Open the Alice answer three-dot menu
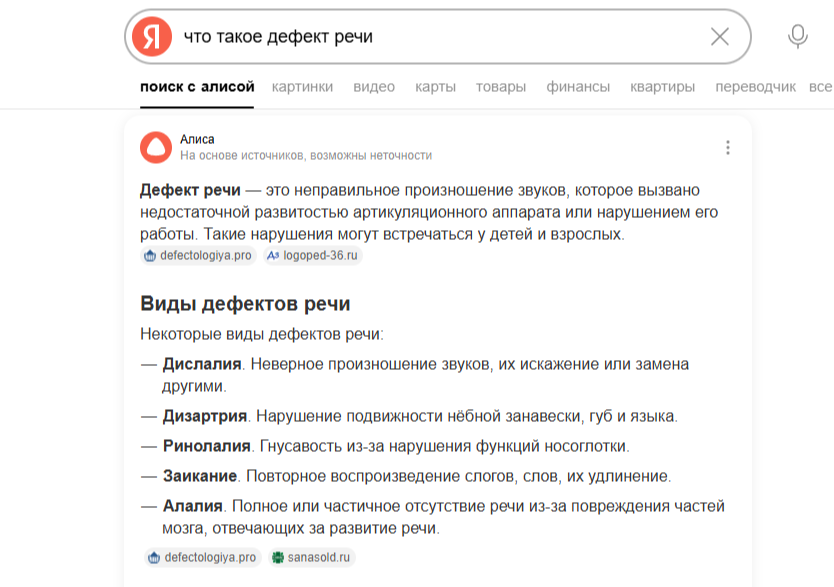The width and height of the screenshot is (834, 587). click(728, 147)
